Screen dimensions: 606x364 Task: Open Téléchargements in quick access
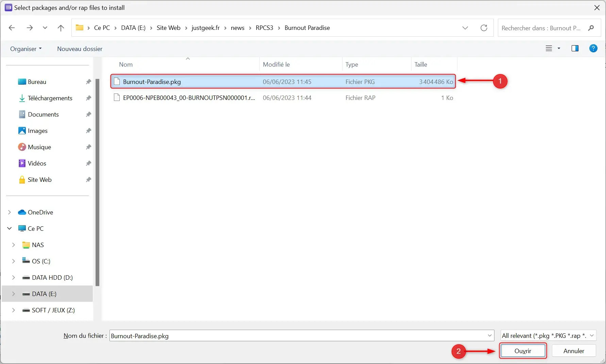coord(50,98)
